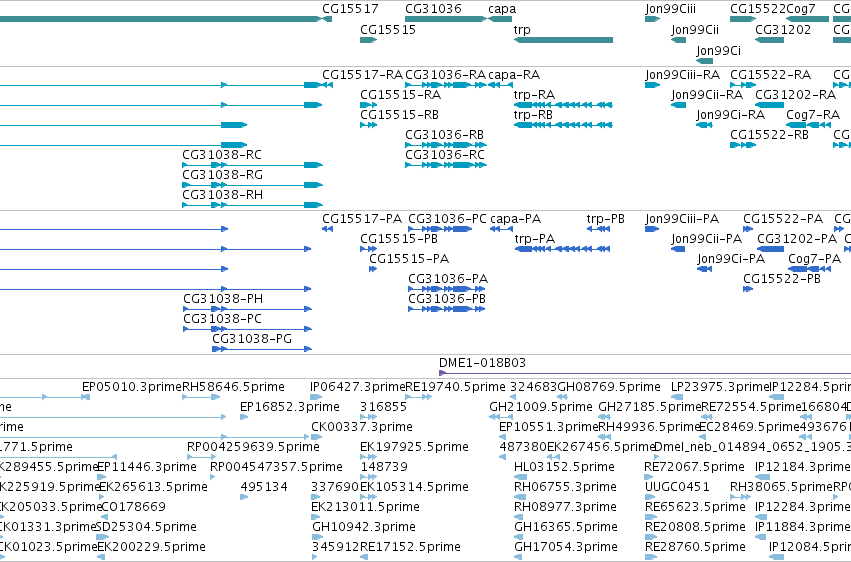Select the Jon99Ci-PA protein label
This screenshot has width=851, height=562.
(x=732, y=260)
